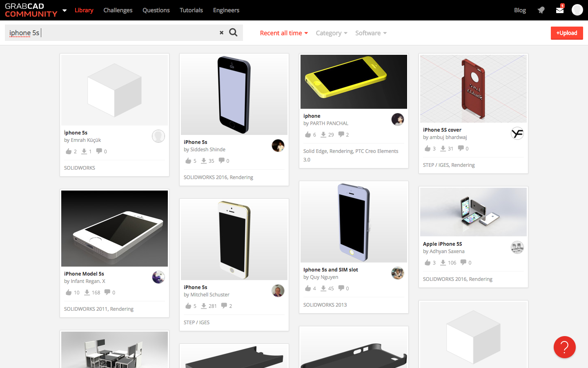Image resolution: width=588 pixels, height=368 pixels.
Task: Click the download icon on iPhone Model 5s card
Action: pyautogui.click(x=87, y=292)
